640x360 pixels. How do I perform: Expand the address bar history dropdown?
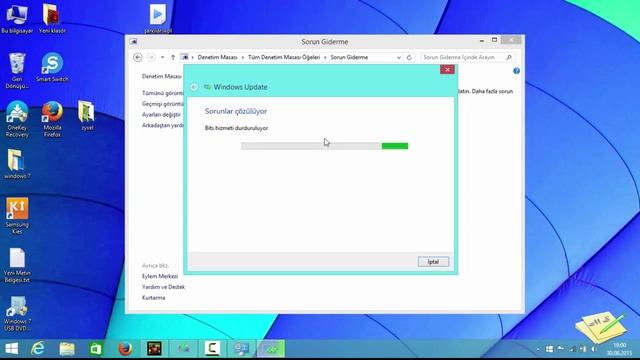tap(399, 58)
